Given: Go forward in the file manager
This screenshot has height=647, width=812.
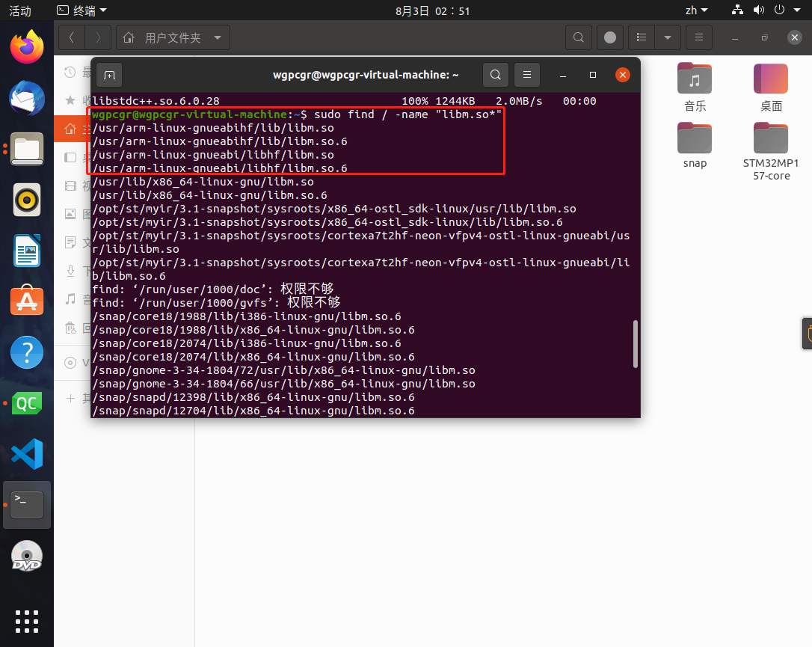Looking at the screenshot, I should coord(98,37).
